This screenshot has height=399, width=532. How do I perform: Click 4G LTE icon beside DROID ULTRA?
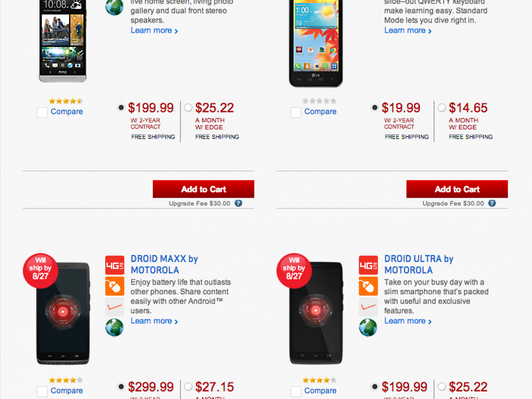(x=368, y=265)
